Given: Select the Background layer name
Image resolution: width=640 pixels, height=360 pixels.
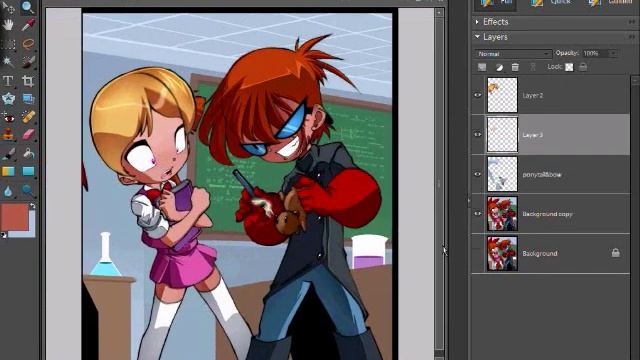Looking at the screenshot, I should pos(540,253).
